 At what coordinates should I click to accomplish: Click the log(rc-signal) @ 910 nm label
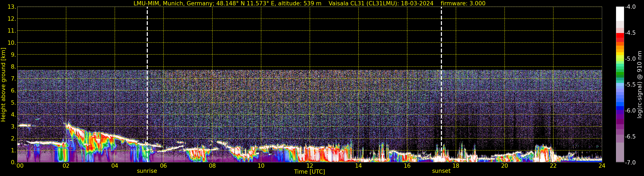coord(640,85)
